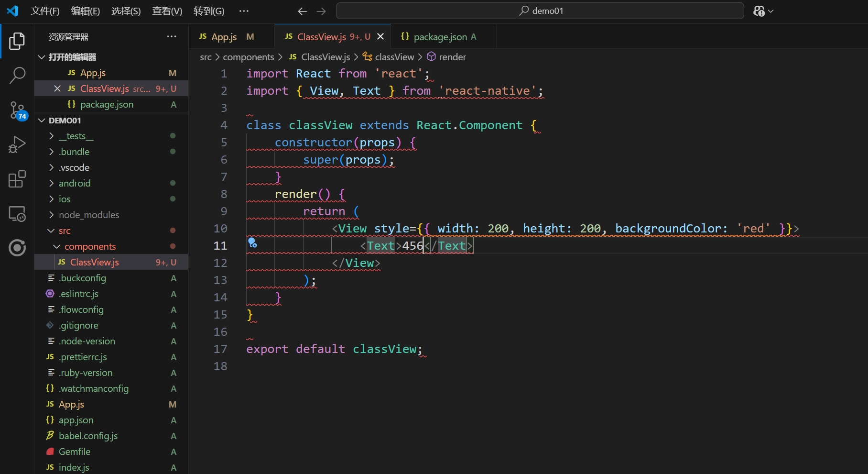Click line number 17 in the gutter
Viewport: 868px width, 474px height.
click(x=220, y=349)
